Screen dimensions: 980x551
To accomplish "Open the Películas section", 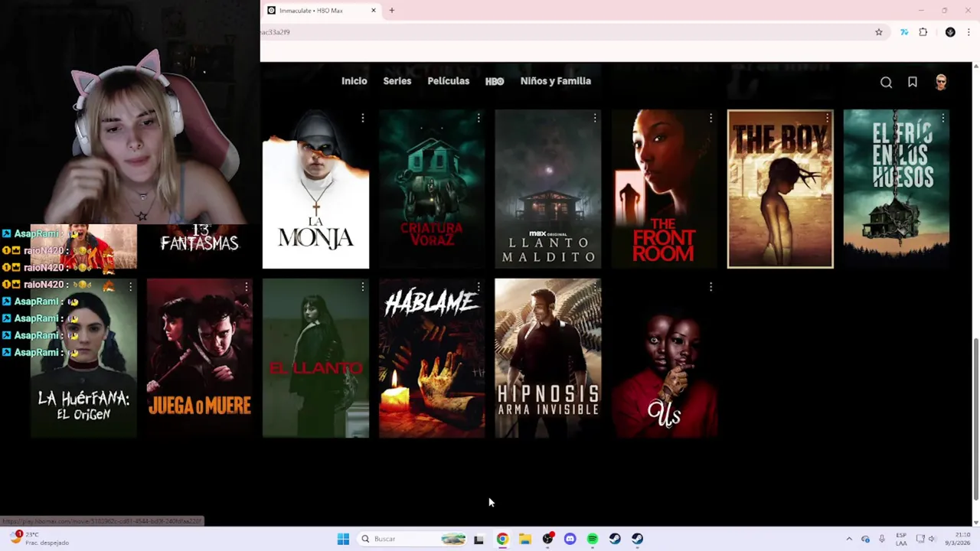I will (x=449, y=81).
